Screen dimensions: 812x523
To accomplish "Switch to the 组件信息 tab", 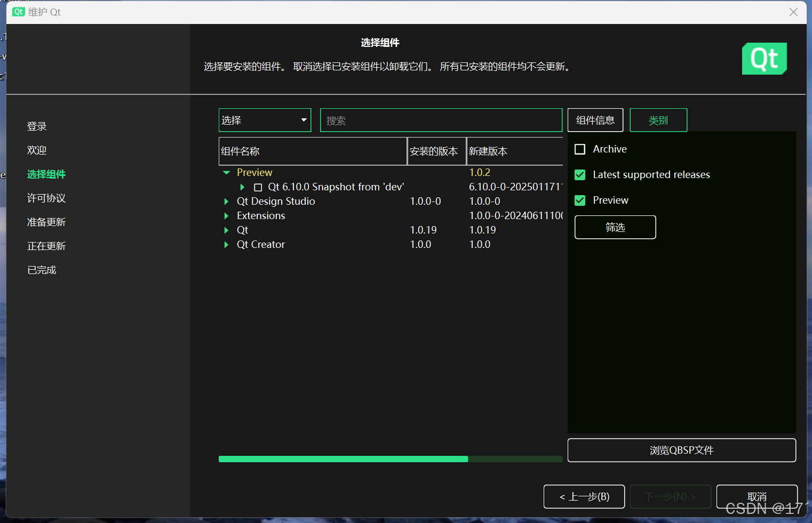I will click(x=595, y=120).
